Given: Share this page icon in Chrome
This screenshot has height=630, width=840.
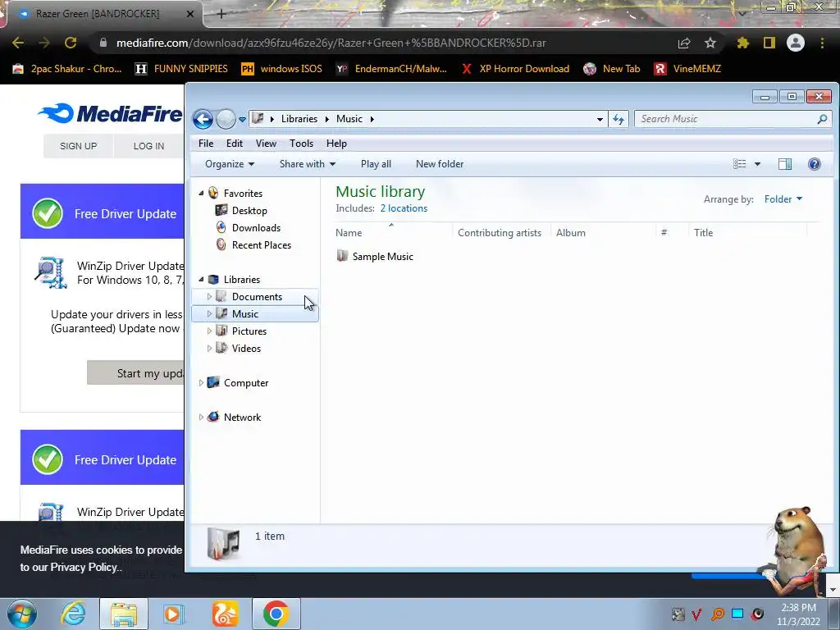Looking at the screenshot, I should 684,43.
